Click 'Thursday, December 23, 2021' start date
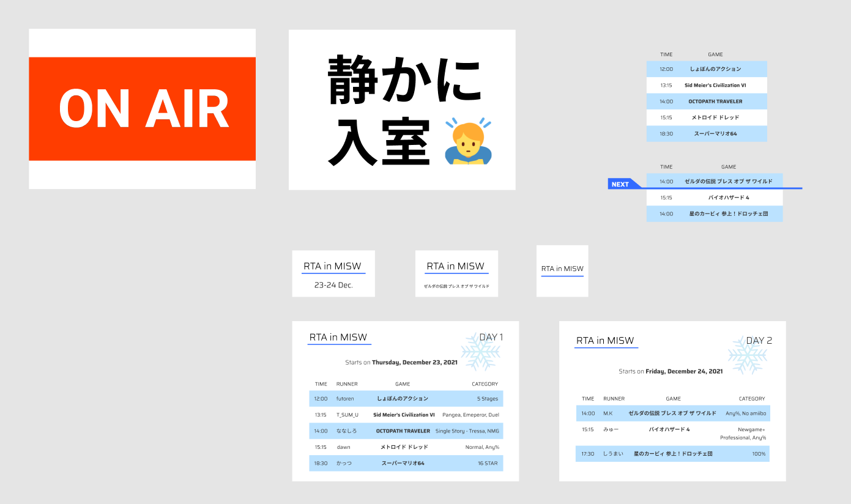This screenshot has width=851, height=504. click(415, 363)
